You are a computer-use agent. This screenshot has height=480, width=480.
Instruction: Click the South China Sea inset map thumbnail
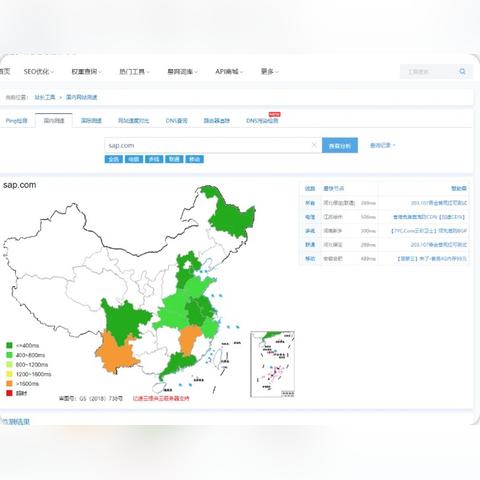(x=272, y=364)
